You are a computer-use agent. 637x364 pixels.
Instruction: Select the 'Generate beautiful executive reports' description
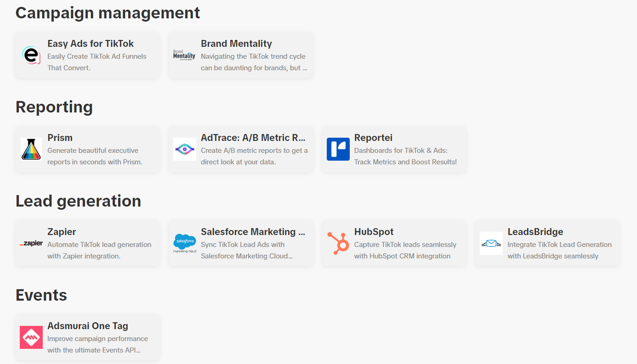pos(95,156)
